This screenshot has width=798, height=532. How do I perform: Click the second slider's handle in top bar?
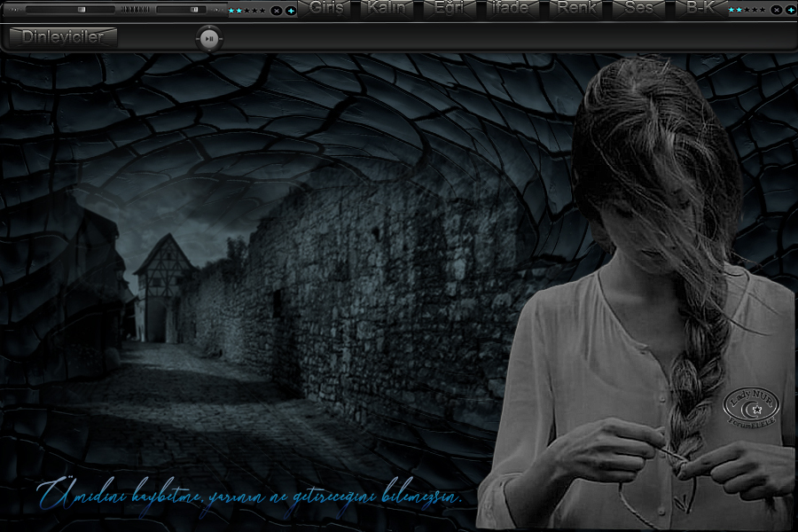click(x=195, y=10)
